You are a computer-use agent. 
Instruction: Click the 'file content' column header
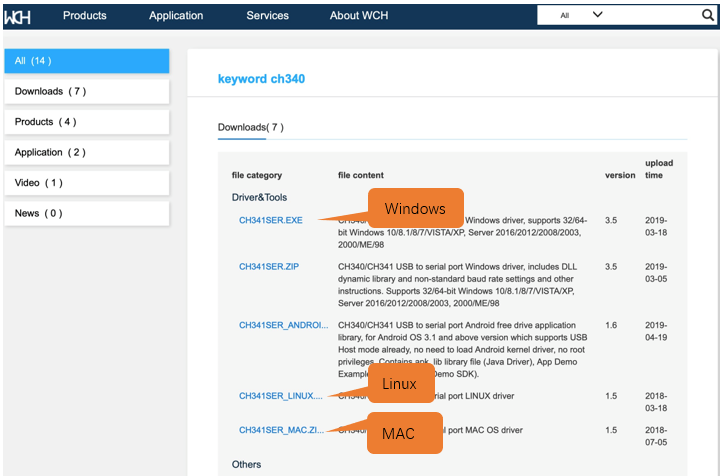[361, 175]
